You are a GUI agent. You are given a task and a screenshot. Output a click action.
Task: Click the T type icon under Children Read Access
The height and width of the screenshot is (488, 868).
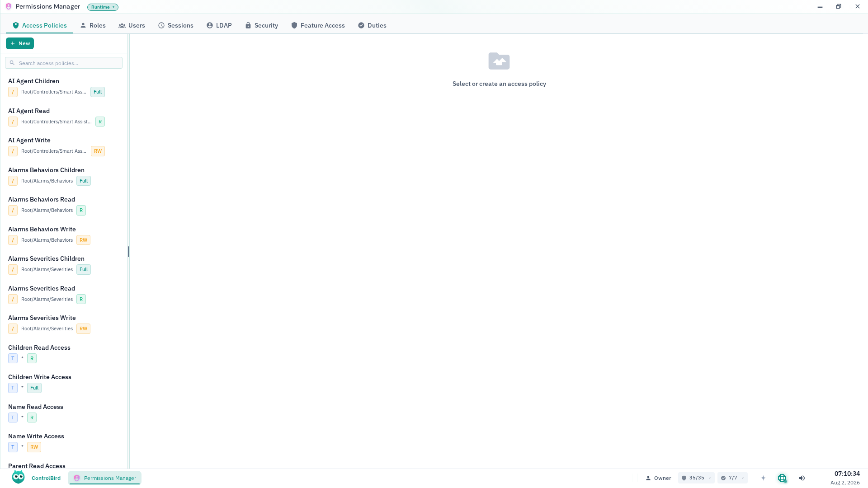[13, 358]
